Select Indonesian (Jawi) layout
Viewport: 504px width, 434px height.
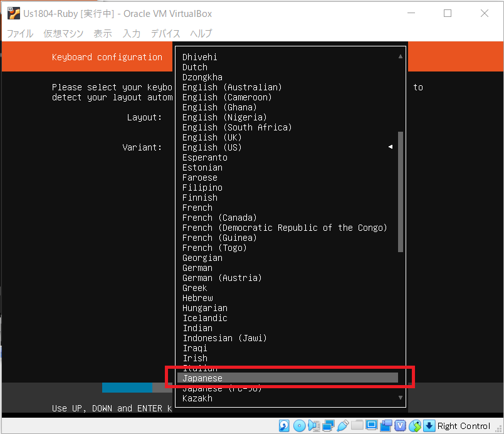point(224,338)
